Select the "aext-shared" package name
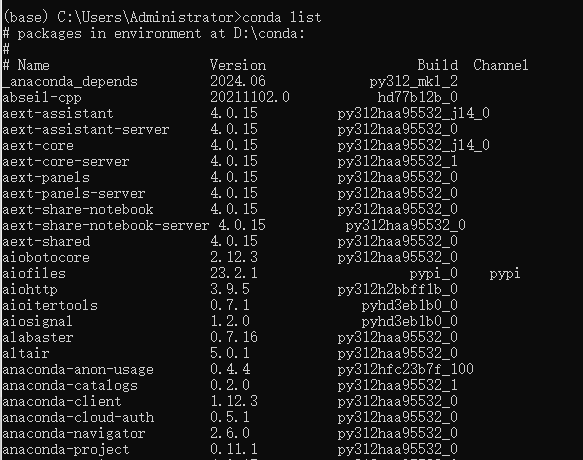 click(x=46, y=241)
